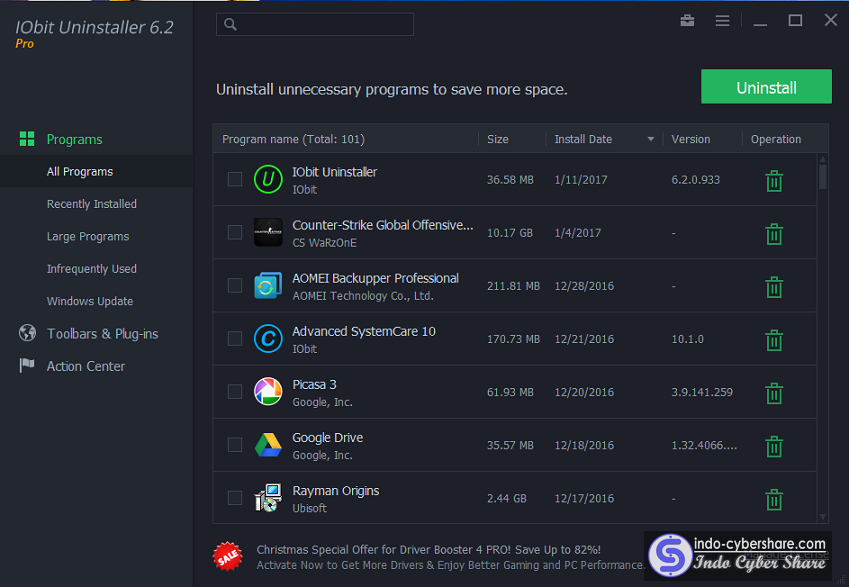Sort by Program name column header

293,139
